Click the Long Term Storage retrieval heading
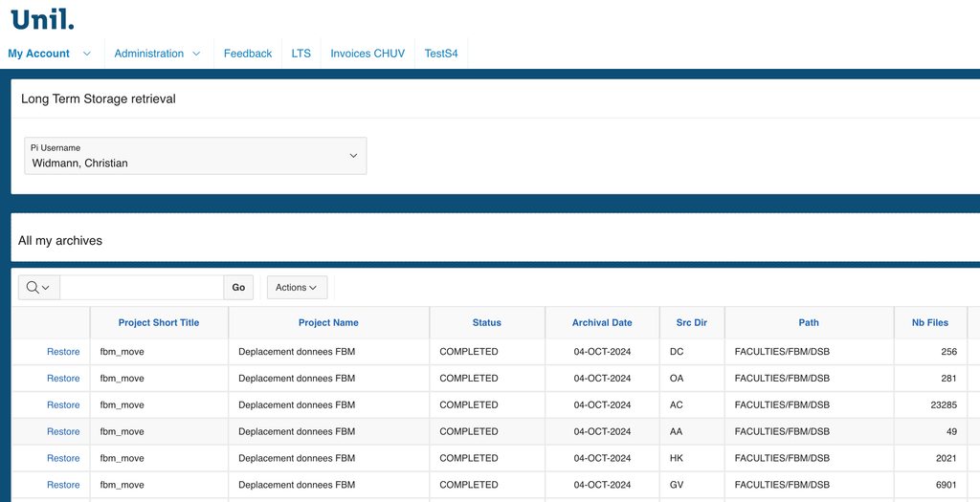The width and height of the screenshot is (980, 502). tap(99, 98)
